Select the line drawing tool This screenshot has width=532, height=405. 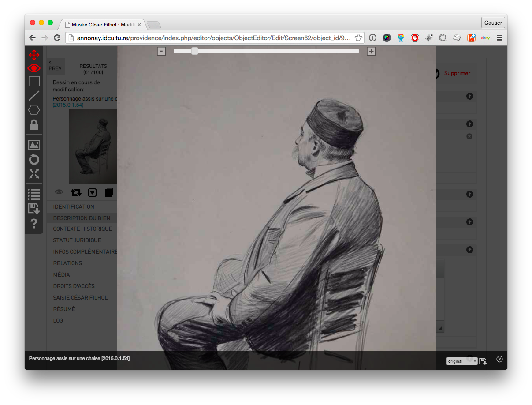tap(34, 95)
